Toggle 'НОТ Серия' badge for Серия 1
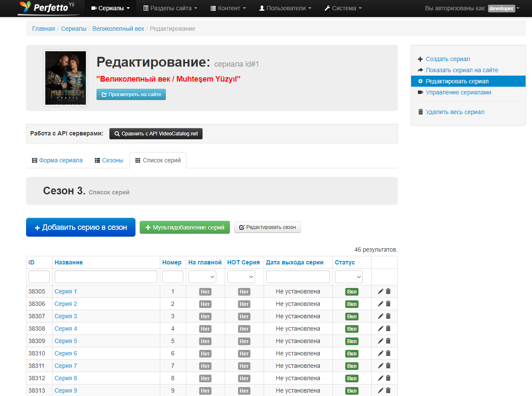Screen dimensions: 532x396 (x=244, y=292)
